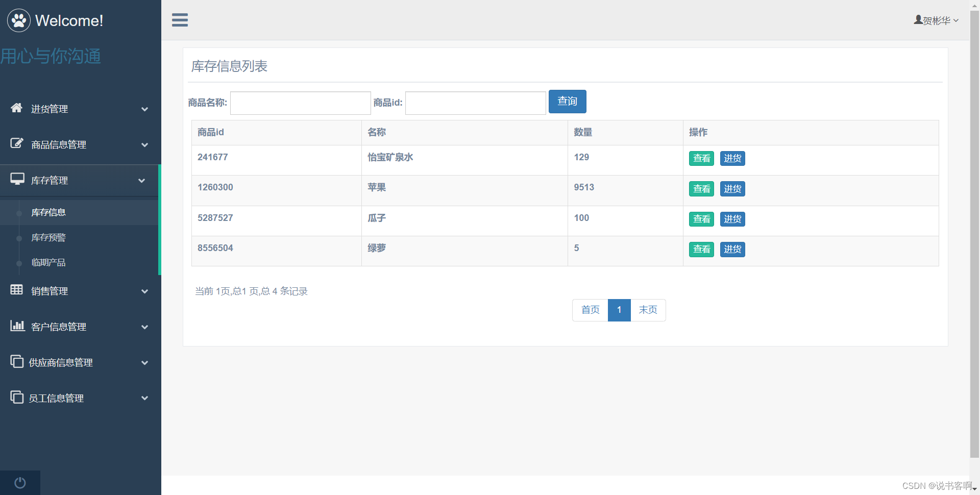Click 进货 for 绿萝

(x=732, y=249)
